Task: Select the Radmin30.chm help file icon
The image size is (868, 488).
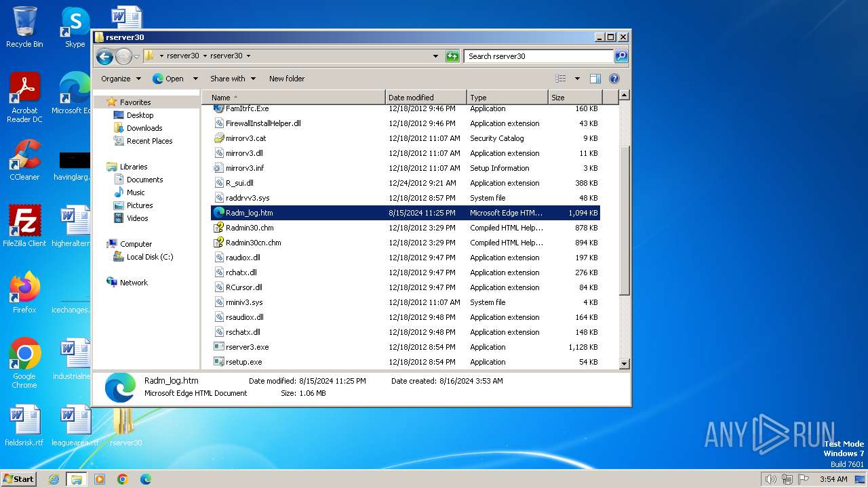Action: (218, 228)
